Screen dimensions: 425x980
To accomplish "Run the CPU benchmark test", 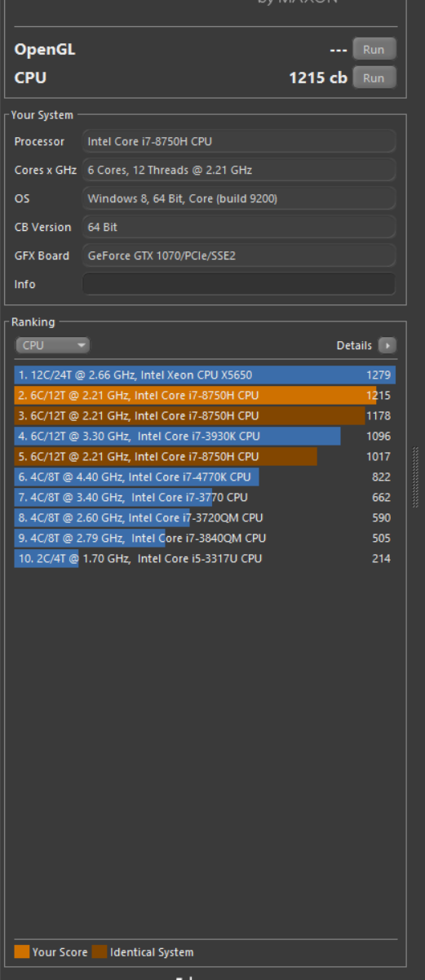I will [374, 78].
